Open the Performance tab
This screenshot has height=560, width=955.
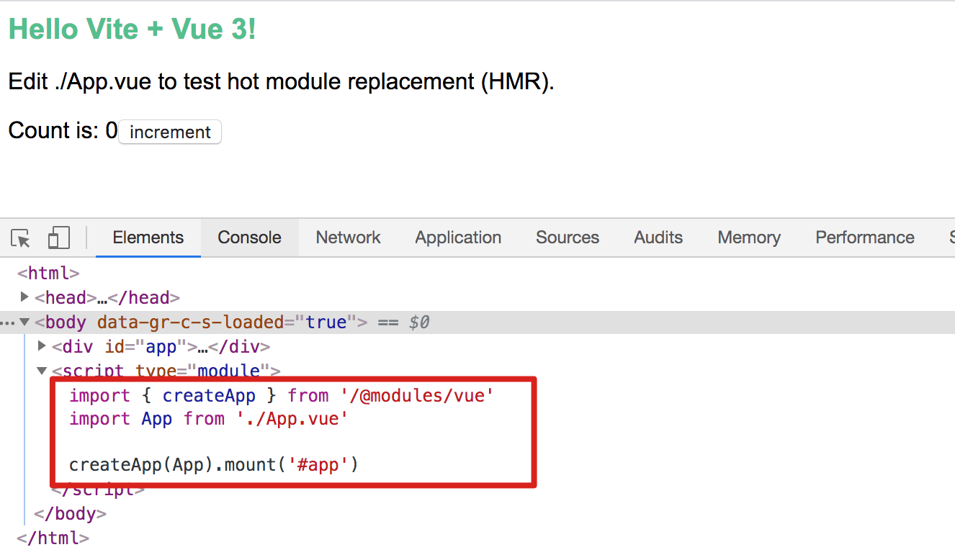click(865, 238)
